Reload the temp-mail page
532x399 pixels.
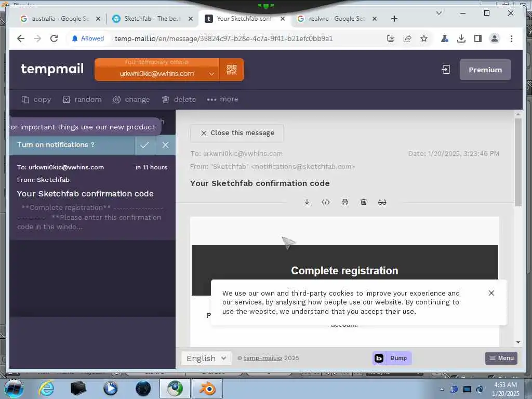click(x=54, y=38)
